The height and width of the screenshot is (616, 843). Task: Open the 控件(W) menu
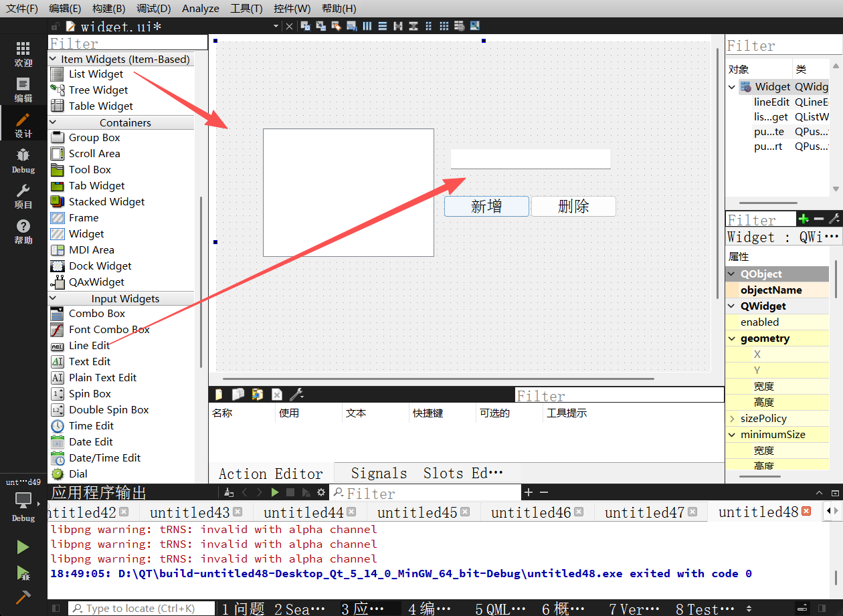[x=292, y=9]
